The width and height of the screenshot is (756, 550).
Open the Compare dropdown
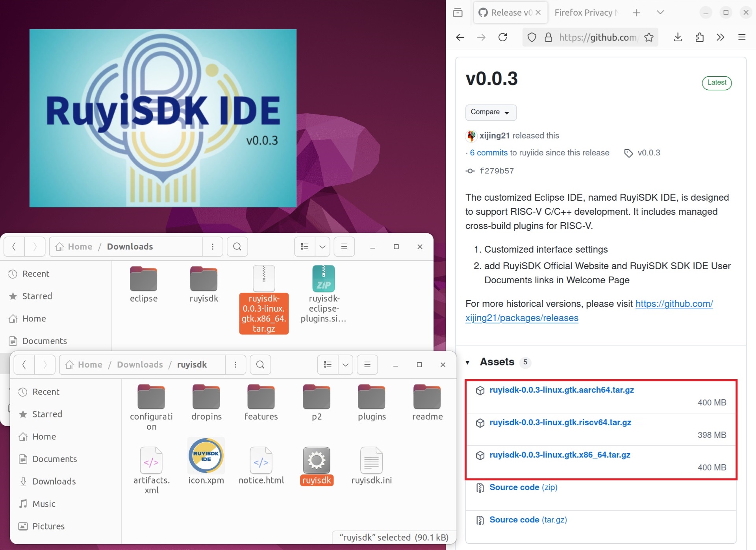(491, 113)
